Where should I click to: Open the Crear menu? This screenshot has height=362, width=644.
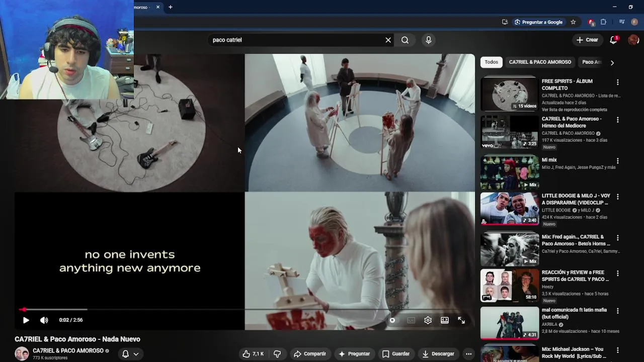click(x=587, y=40)
